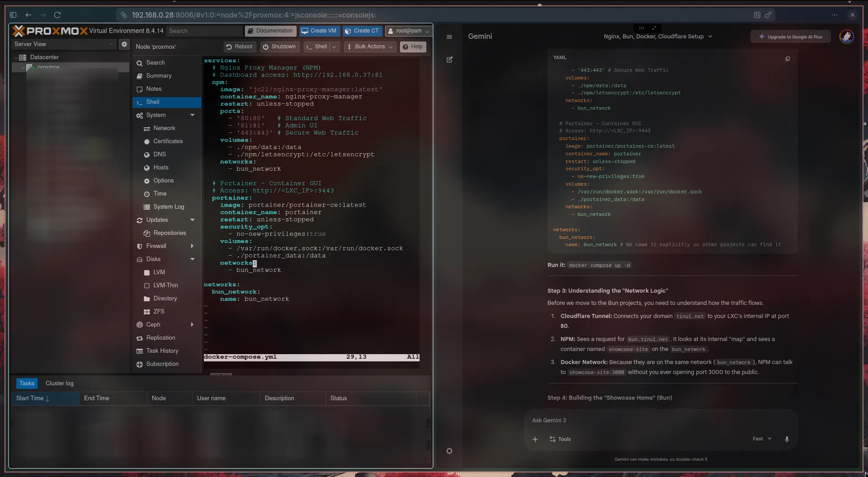Toggle the browser sidebar panel
This screenshot has width=868, height=477.
point(13,15)
